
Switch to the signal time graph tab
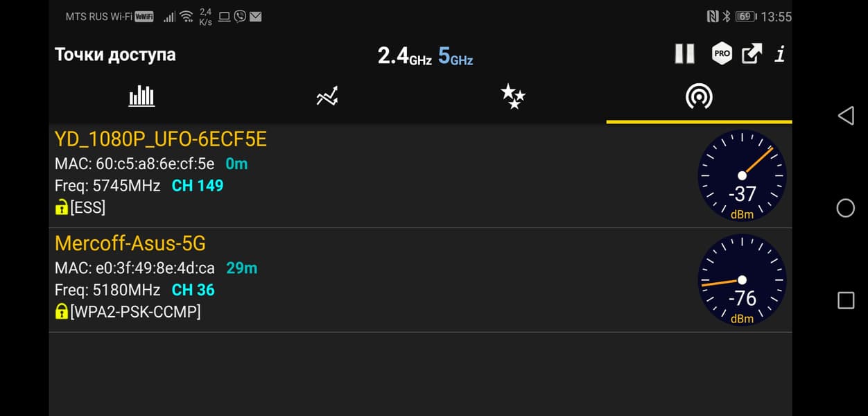tap(327, 96)
